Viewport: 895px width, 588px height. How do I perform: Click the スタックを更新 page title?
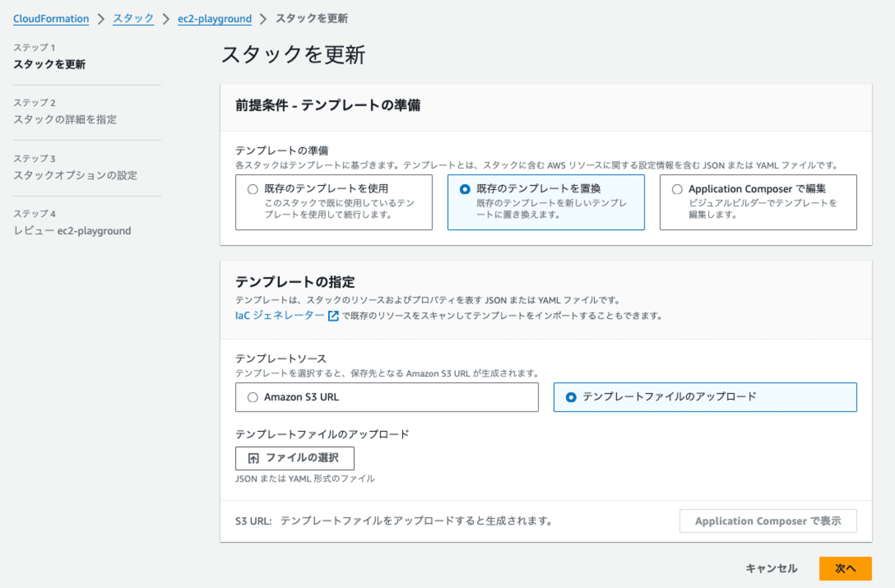click(294, 55)
